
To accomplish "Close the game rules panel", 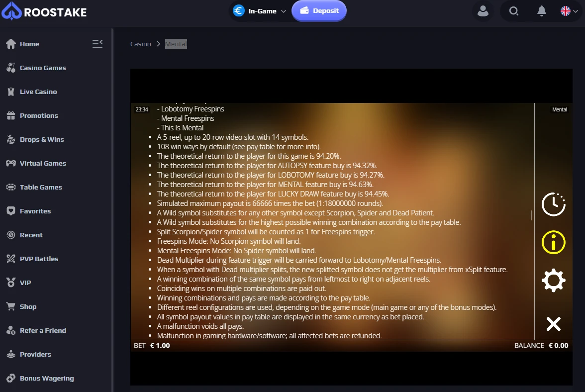I will point(554,324).
